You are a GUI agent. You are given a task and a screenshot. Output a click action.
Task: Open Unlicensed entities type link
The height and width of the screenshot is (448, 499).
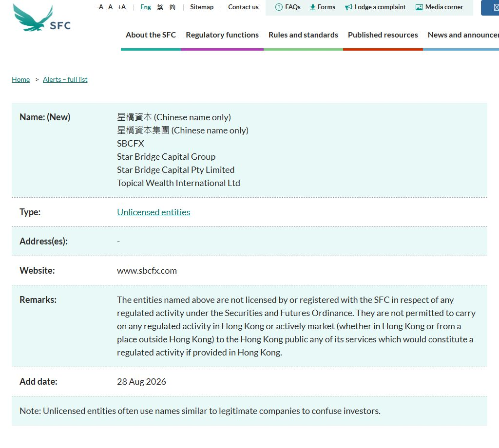pyautogui.click(x=154, y=212)
